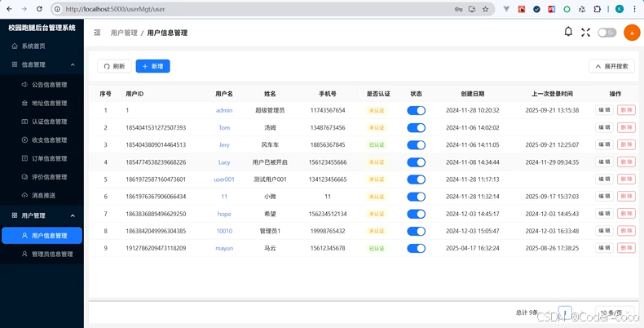Open the orange user avatar 'a'

[x=632, y=33]
